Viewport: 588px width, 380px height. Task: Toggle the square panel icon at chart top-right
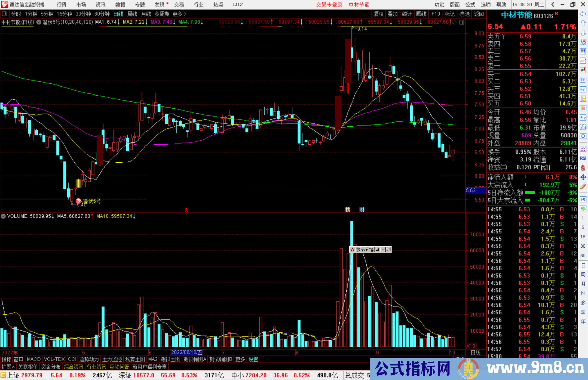pyautogui.click(x=462, y=22)
